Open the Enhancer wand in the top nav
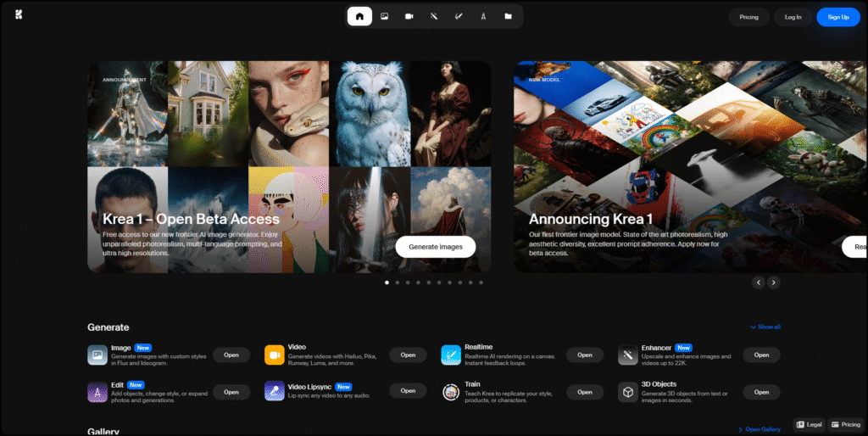The height and width of the screenshot is (436, 868). pyautogui.click(x=434, y=17)
